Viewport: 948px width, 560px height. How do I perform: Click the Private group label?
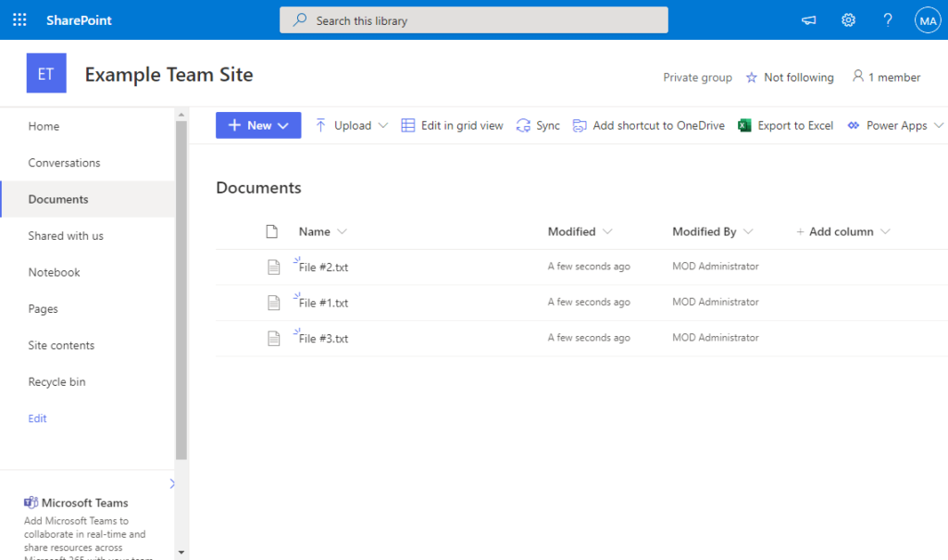[x=697, y=78]
